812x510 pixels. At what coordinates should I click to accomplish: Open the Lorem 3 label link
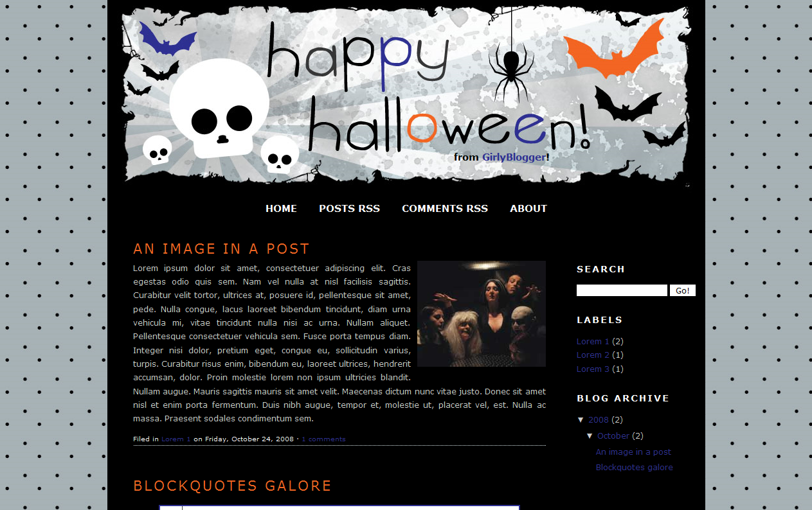point(593,369)
